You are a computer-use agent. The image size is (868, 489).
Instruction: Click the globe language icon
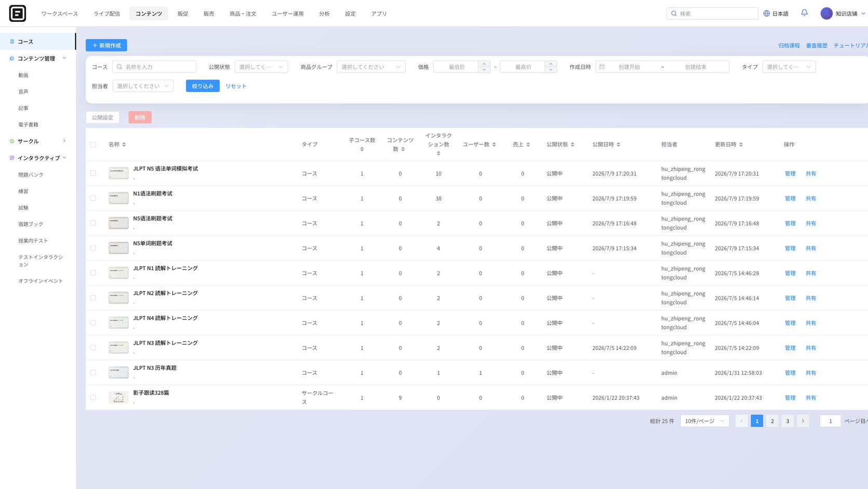(766, 14)
